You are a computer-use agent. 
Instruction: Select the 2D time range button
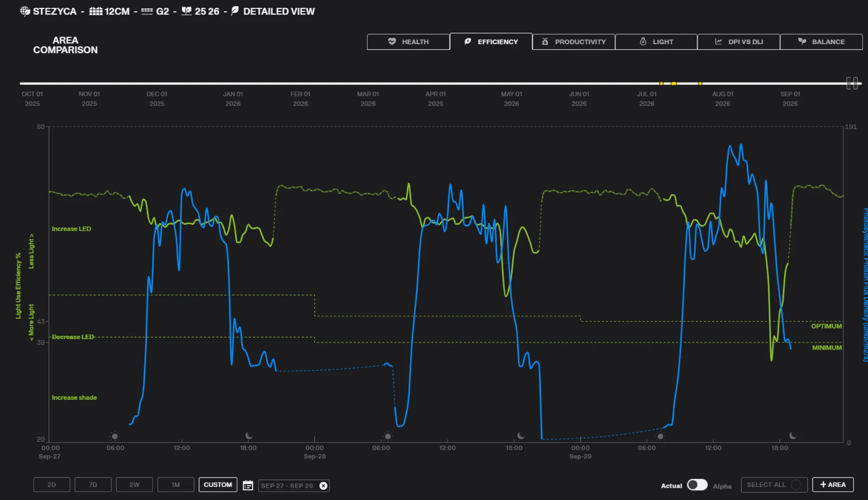pyautogui.click(x=52, y=485)
